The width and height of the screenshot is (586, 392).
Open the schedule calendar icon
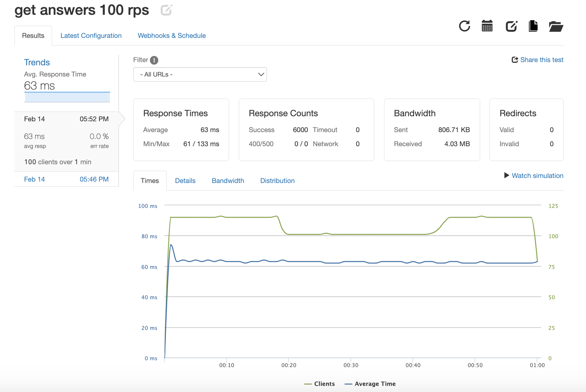click(487, 26)
